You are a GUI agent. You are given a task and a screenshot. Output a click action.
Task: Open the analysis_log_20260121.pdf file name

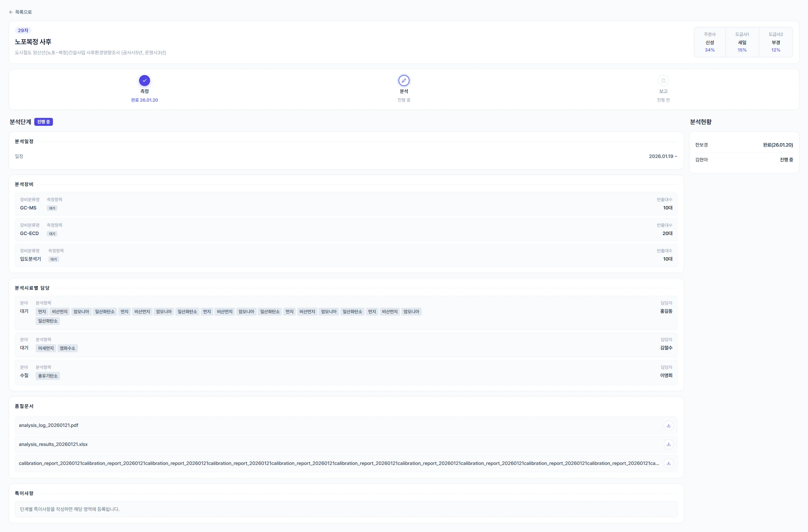click(48, 426)
